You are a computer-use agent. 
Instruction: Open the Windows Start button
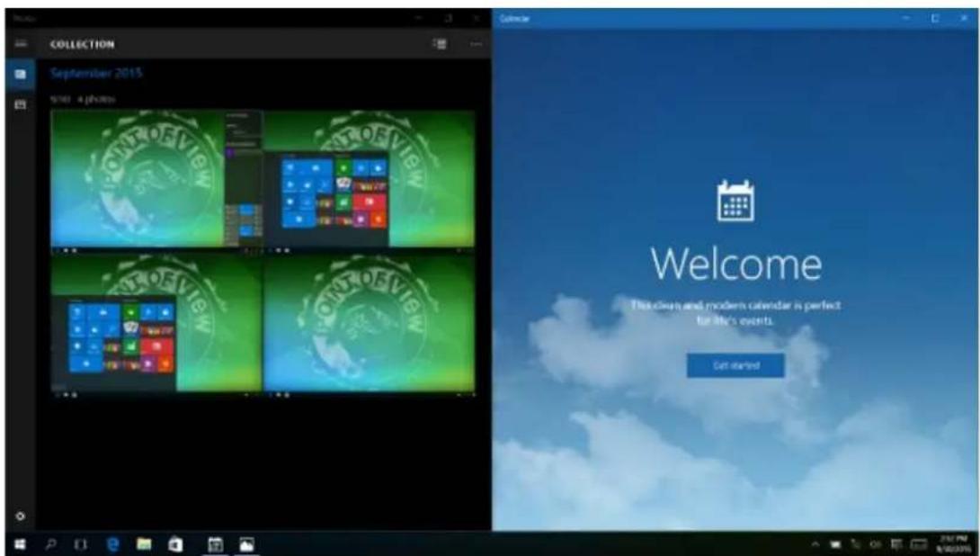point(21,544)
